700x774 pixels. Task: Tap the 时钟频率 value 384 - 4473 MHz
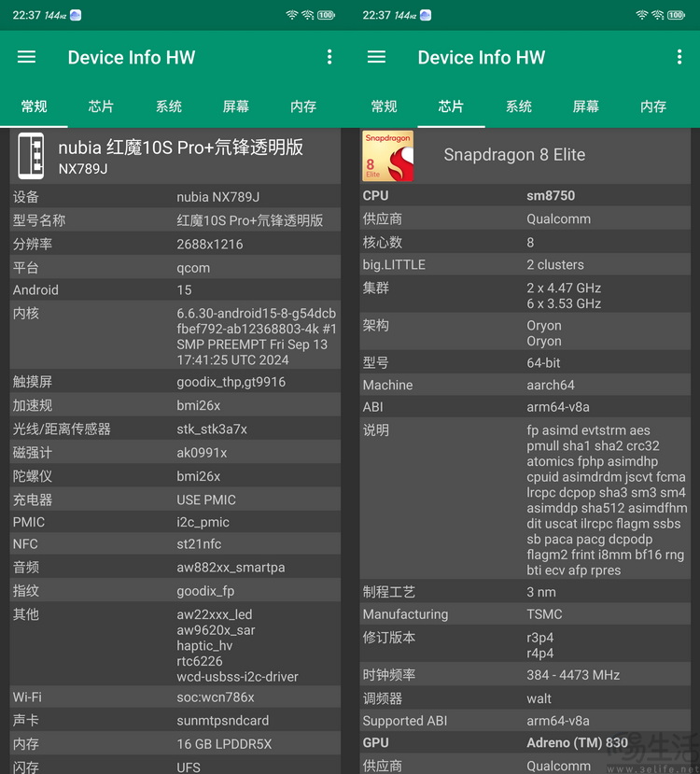point(573,675)
